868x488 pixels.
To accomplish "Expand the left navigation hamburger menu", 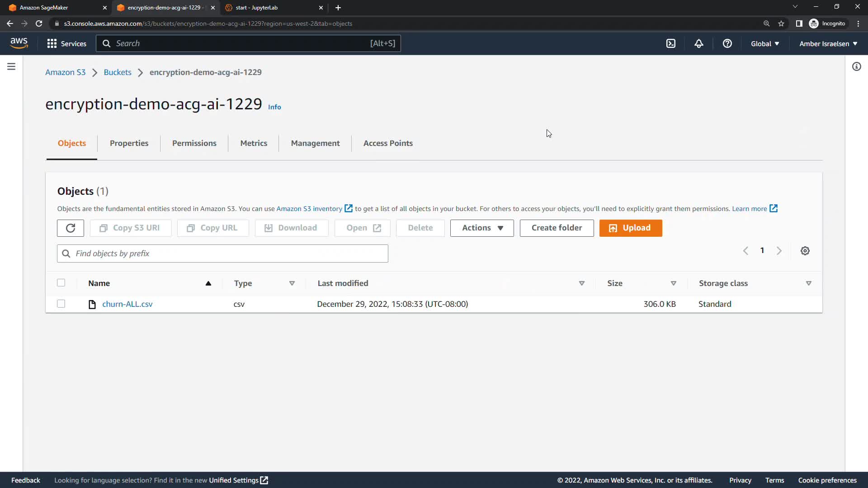I will [x=11, y=67].
